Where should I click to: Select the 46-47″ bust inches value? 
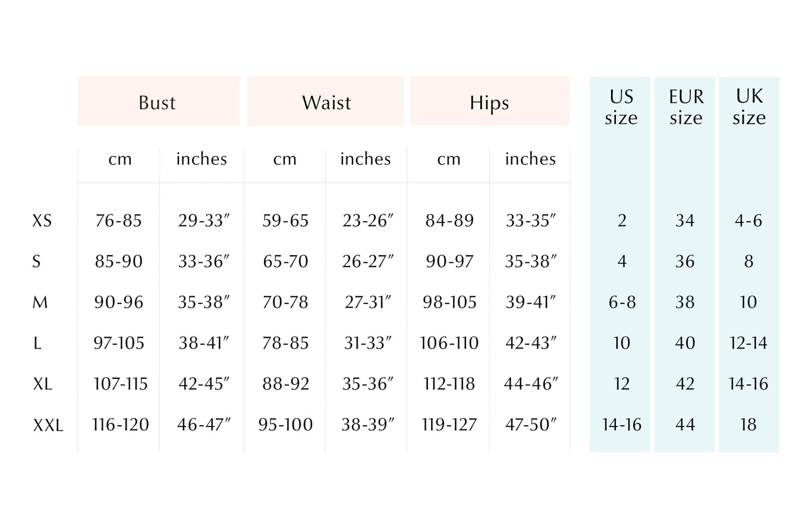[x=203, y=425]
